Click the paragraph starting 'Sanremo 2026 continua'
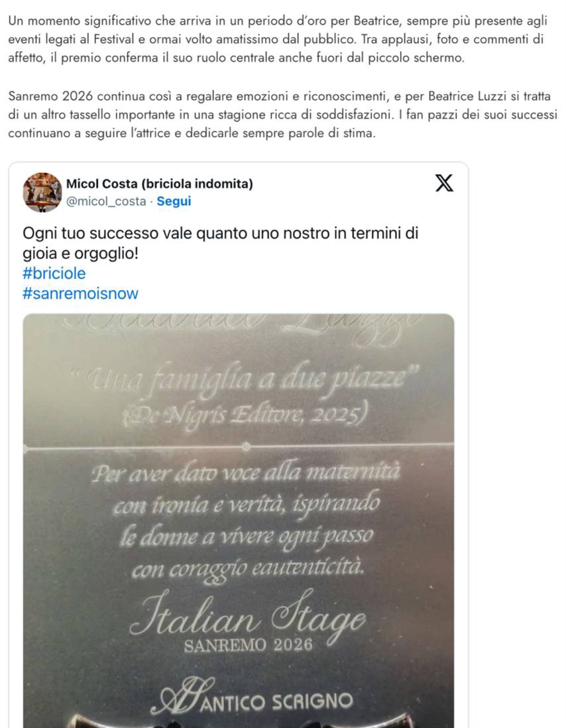Screen dimensions: 566x728 tap(282, 115)
